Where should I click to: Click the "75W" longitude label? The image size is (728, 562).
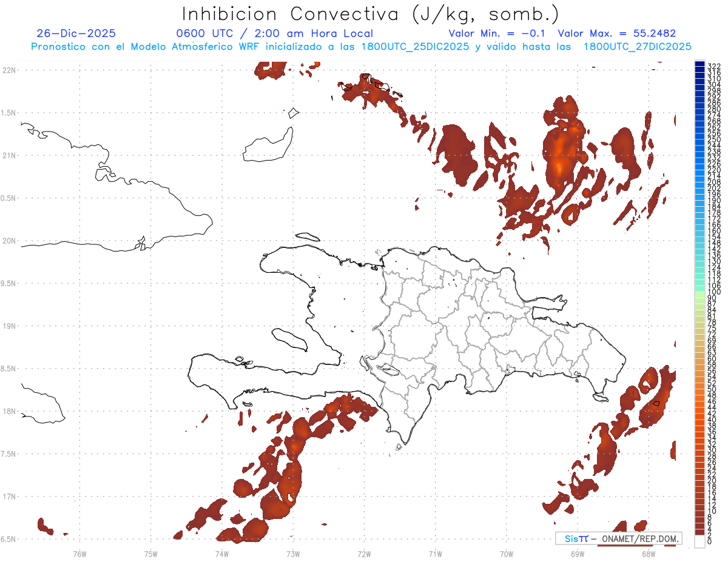(150, 554)
